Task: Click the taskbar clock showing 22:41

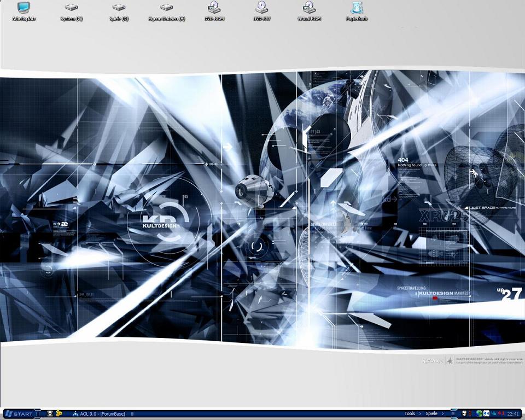Action: (512, 414)
